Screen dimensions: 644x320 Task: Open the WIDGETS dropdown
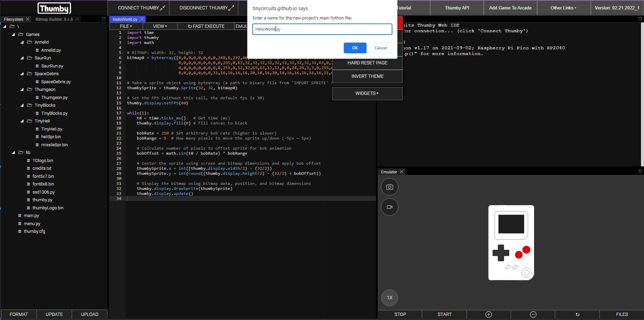coord(367,93)
